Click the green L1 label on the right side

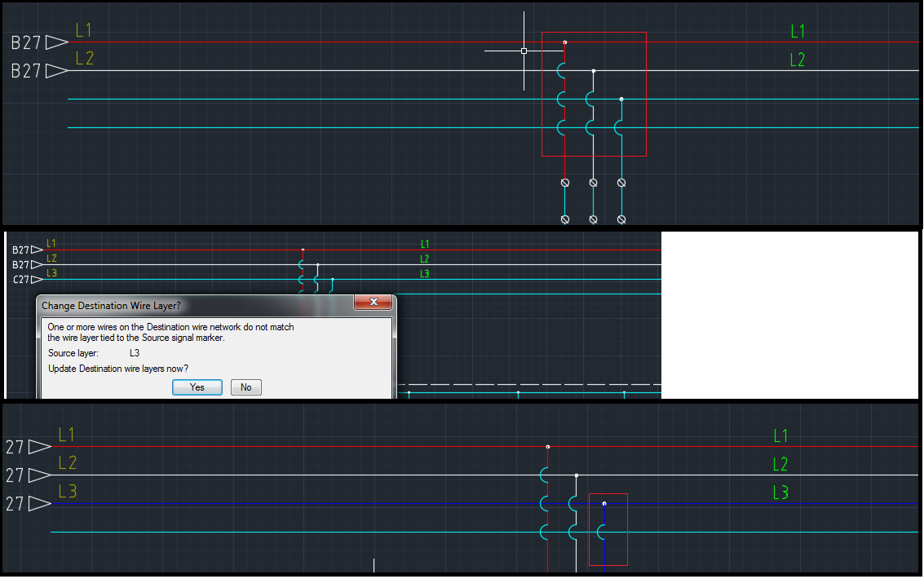pyautogui.click(x=798, y=31)
